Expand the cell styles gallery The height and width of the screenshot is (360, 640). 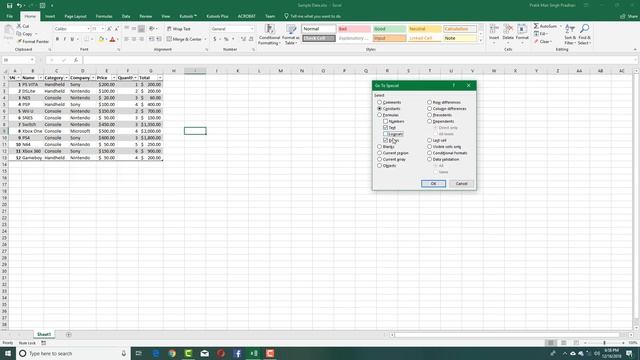(x=480, y=40)
